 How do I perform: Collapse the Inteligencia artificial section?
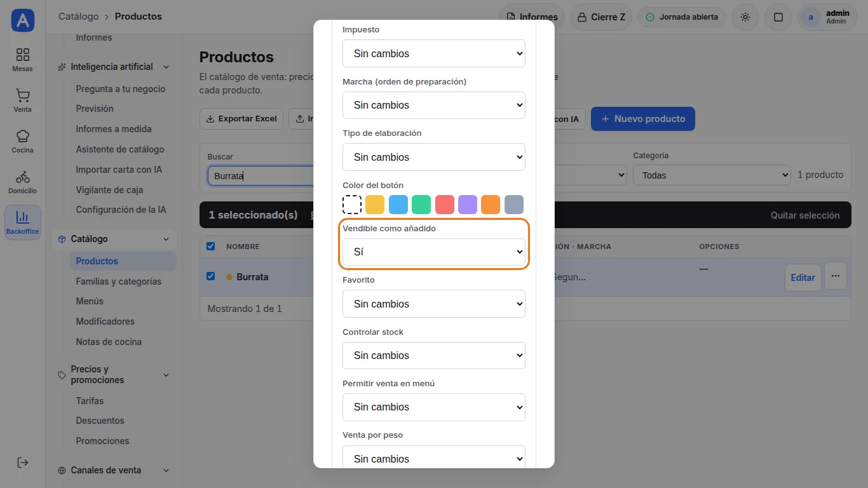pos(114,67)
